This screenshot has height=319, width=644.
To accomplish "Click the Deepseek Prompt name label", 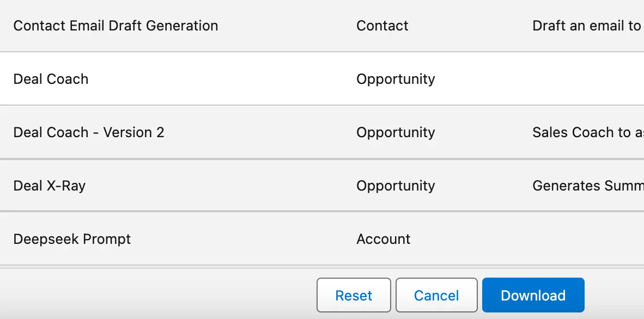I will (x=72, y=239).
